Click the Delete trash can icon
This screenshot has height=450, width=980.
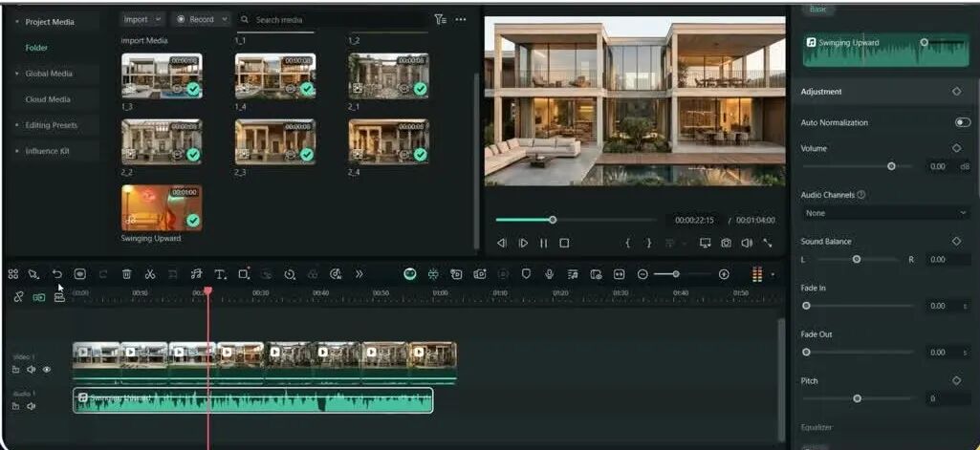coord(126,274)
